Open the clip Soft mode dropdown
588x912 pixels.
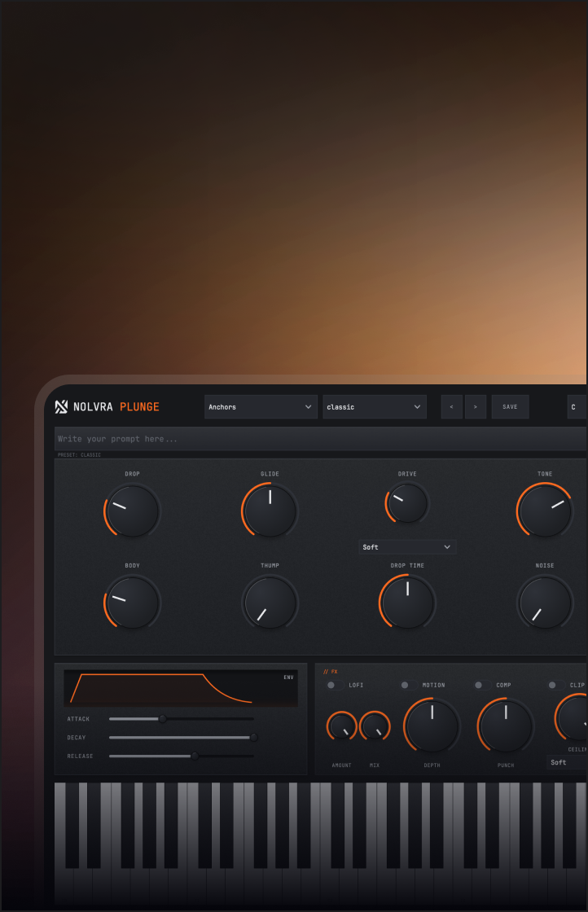pyautogui.click(x=567, y=762)
